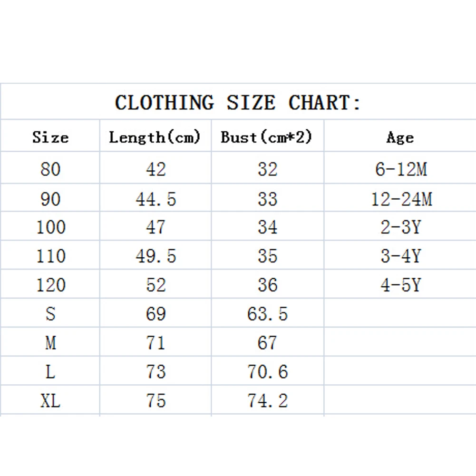Click the 44.5 length cell

click(155, 199)
